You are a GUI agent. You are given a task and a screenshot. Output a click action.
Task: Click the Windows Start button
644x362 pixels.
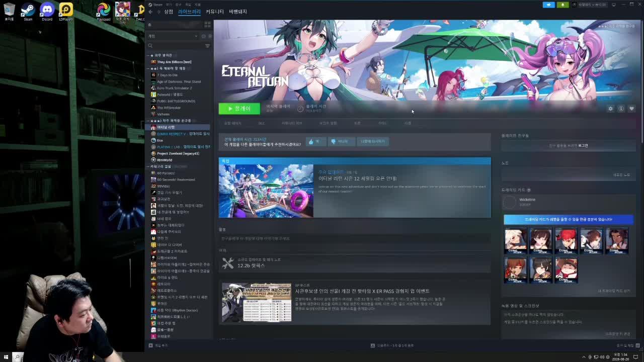pyautogui.click(x=6, y=357)
